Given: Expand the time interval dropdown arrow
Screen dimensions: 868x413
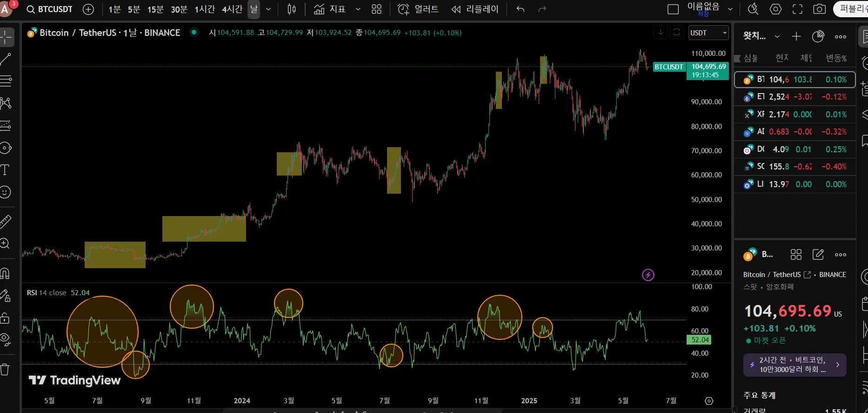Looking at the screenshot, I should pos(268,9).
